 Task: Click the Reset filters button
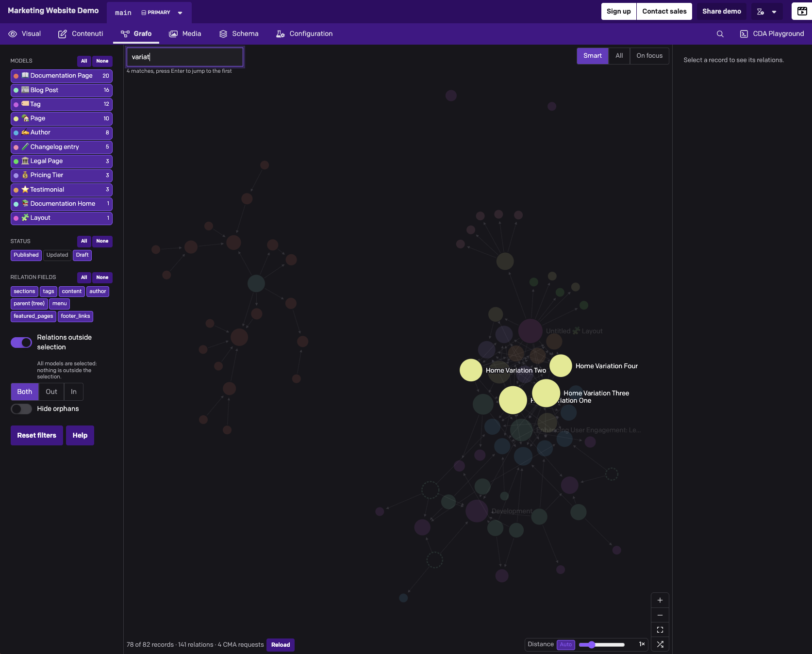pos(37,436)
